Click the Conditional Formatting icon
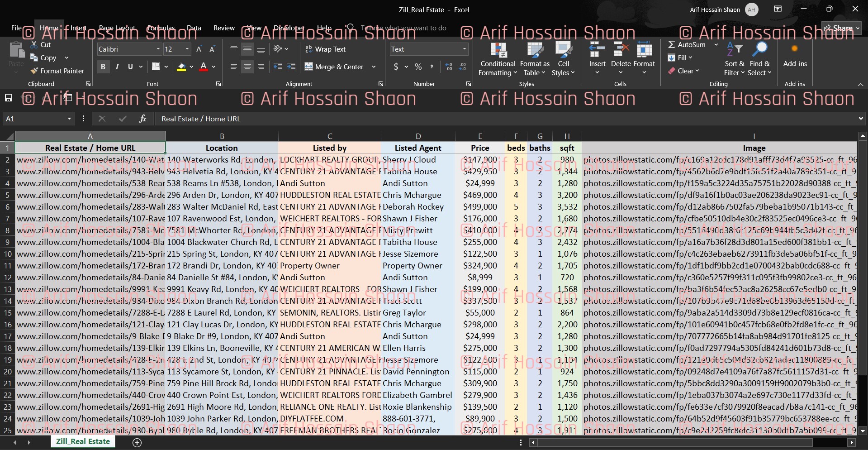 click(x=498, y=51)
